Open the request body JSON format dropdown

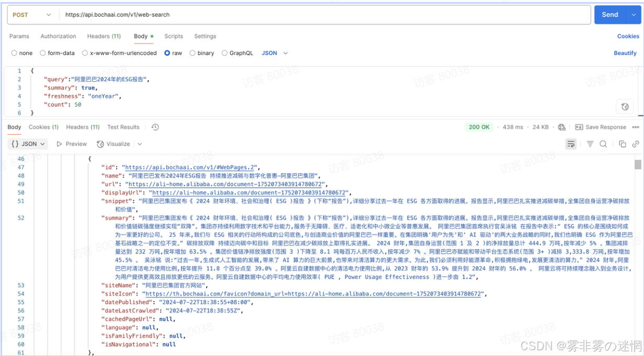point(275,53)
